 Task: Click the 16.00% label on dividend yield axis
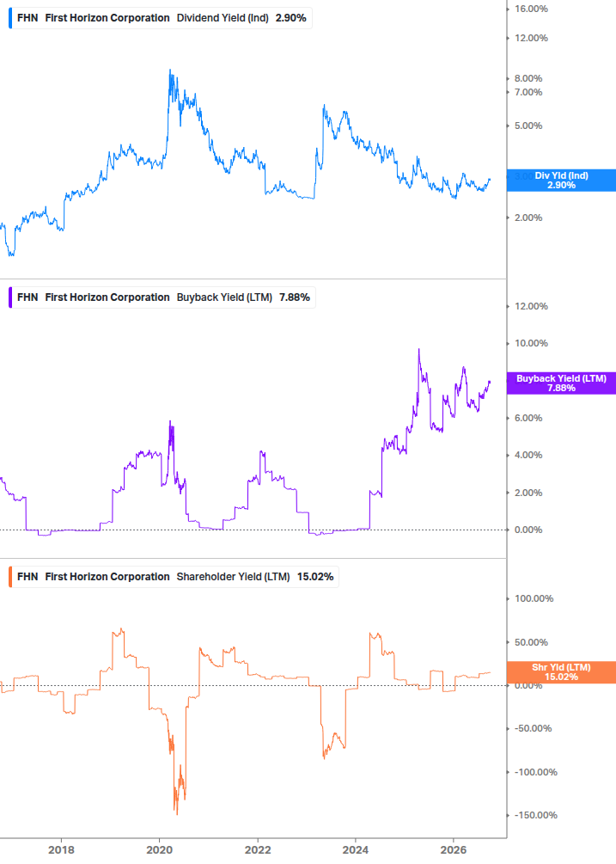pyautogui.click(x=531, y=9)
